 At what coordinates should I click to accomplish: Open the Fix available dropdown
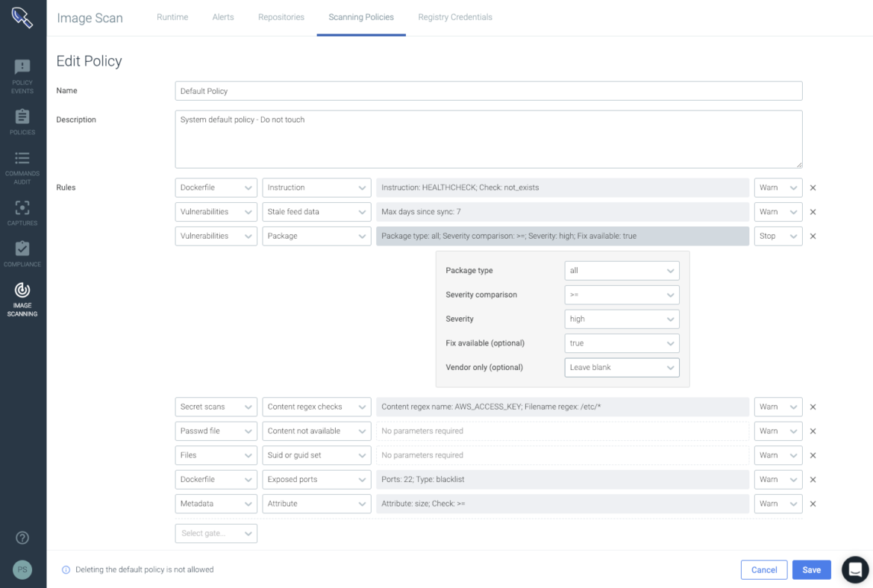pos(622,343)
